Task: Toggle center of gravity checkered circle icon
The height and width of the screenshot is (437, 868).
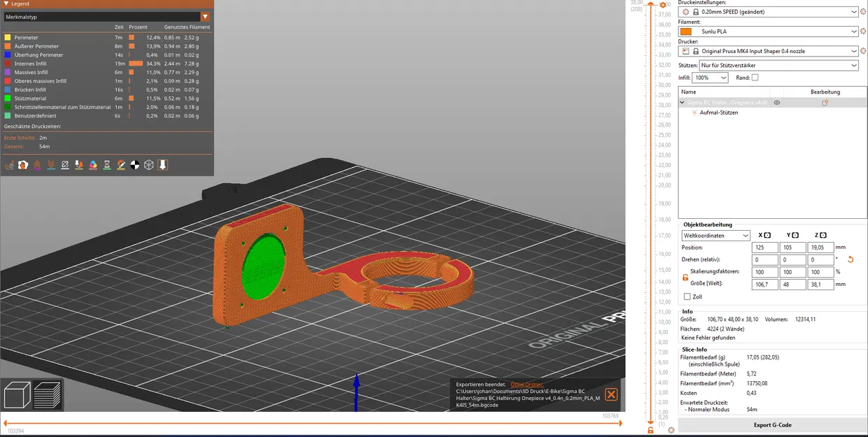Action: pyautogui.click(x=135, y=165)
